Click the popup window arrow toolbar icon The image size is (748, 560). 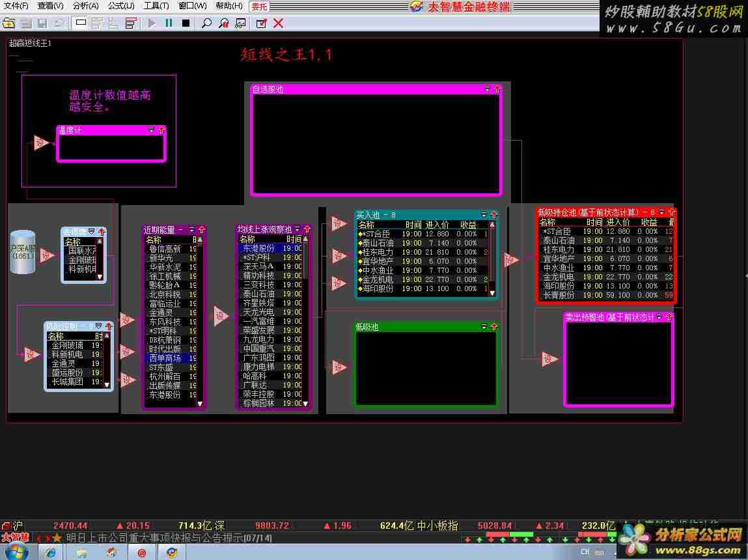tap(262, 23)
